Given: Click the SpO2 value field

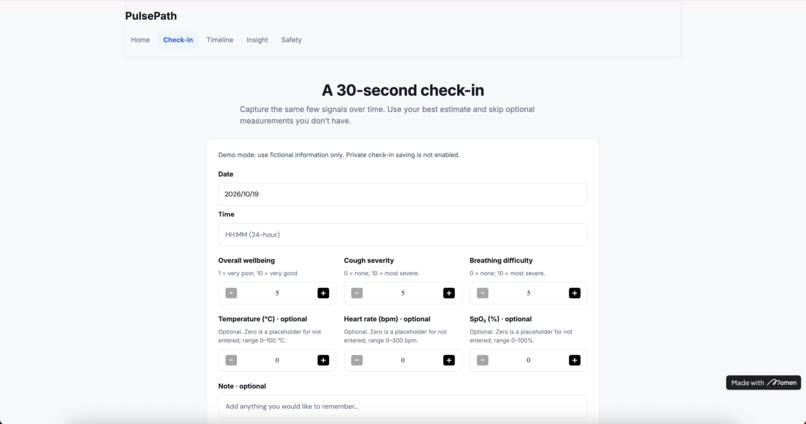Looking at the screenshot, I should coord(528,360).
